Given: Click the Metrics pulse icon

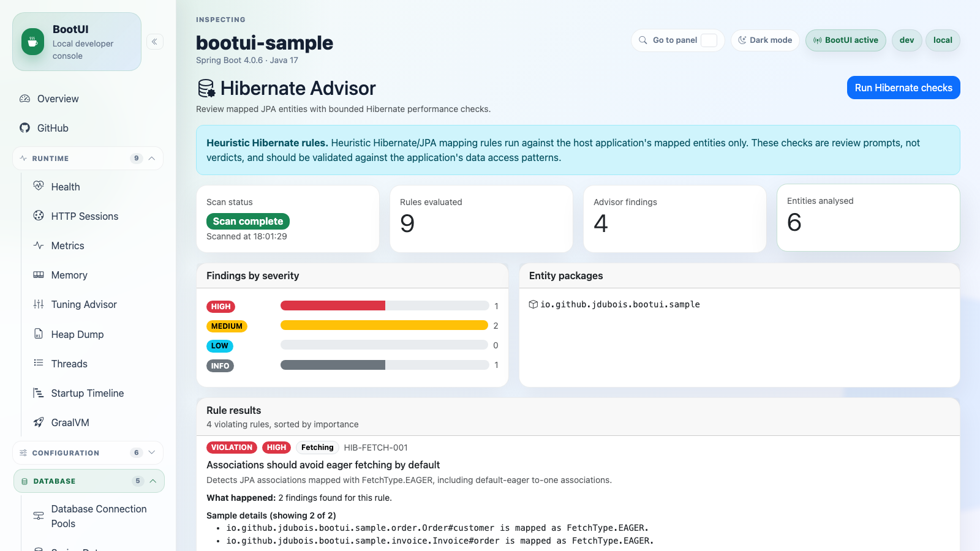Looking at the screenshot, I should click(39, 246).
